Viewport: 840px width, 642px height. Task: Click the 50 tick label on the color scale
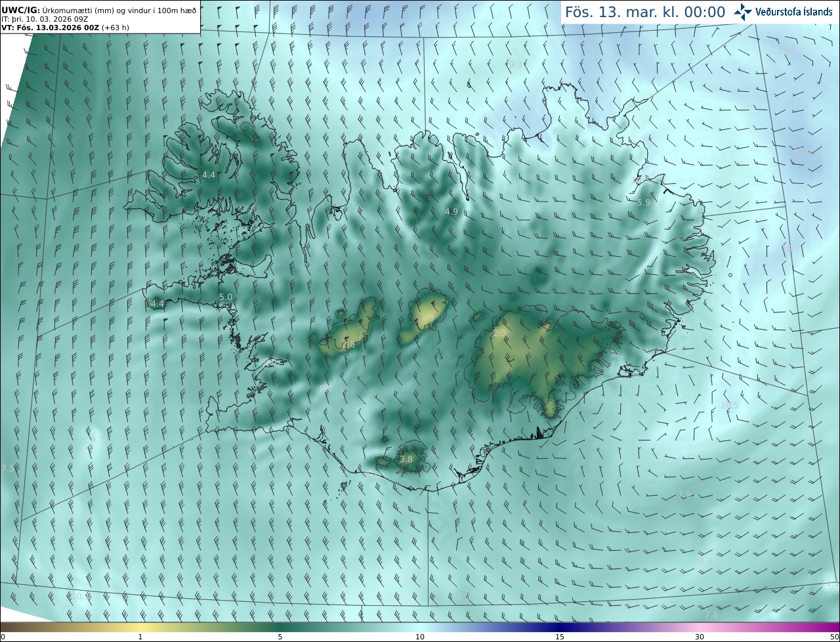pos(834,637)
